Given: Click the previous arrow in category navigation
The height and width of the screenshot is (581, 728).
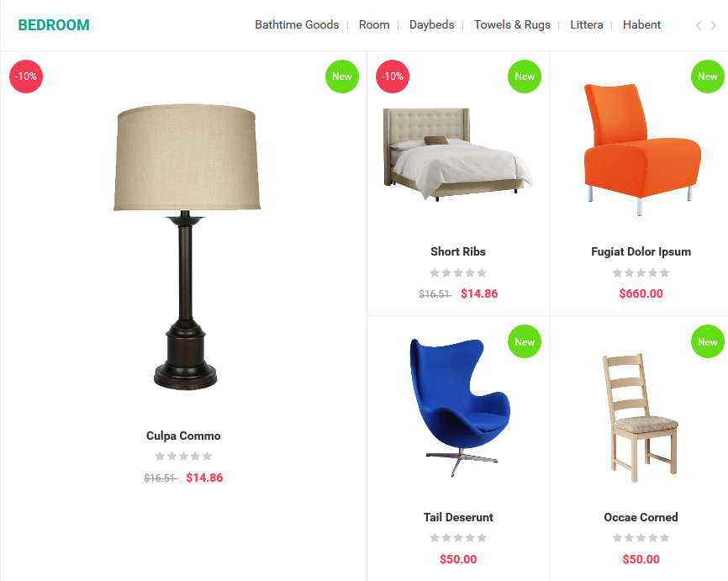Looking at the screenshot, I should tap(699, 26).
